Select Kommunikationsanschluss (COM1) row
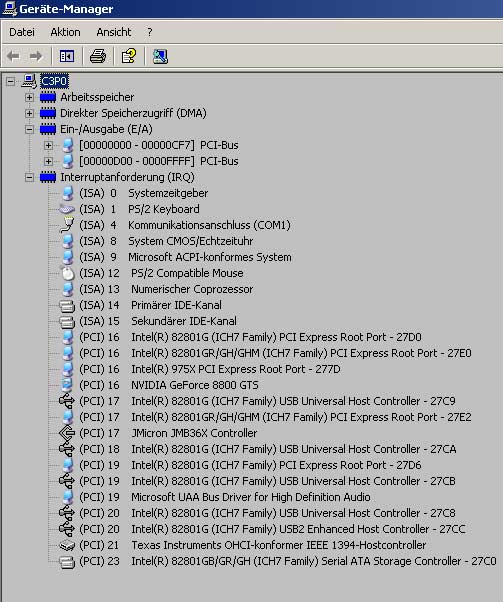This screenshot has width=503, height=602. 185,225
